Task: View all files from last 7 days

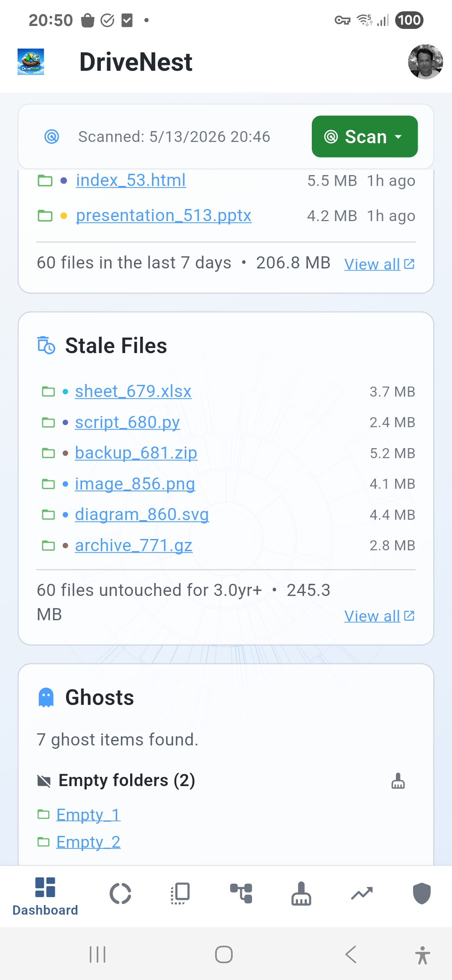Action: (x=379, y=264)
